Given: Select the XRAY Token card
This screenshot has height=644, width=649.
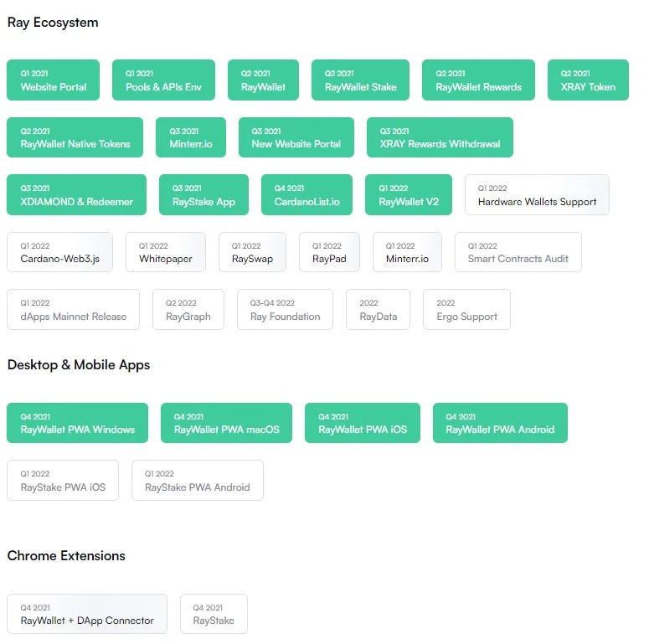Looking at the screenshot, I should coord(588,80).
